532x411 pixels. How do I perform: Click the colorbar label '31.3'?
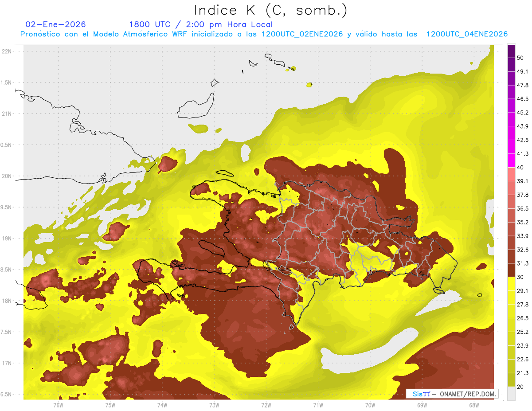click(x=522, y=263)
